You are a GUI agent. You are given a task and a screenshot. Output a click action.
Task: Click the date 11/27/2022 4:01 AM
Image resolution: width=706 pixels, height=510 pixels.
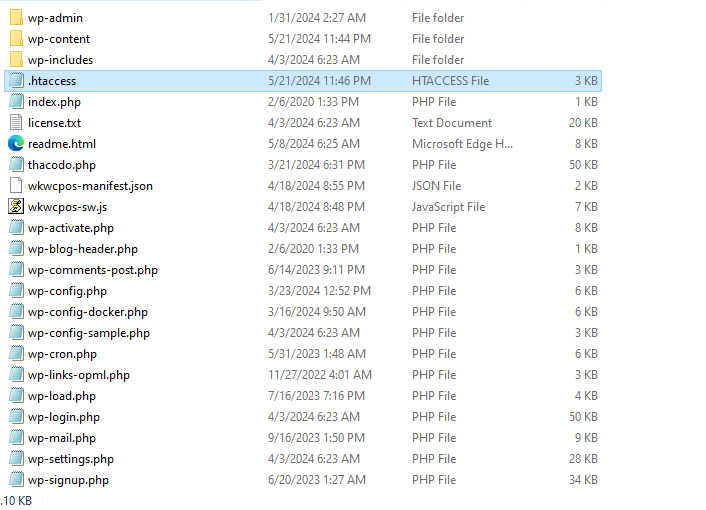pos(320,375)
